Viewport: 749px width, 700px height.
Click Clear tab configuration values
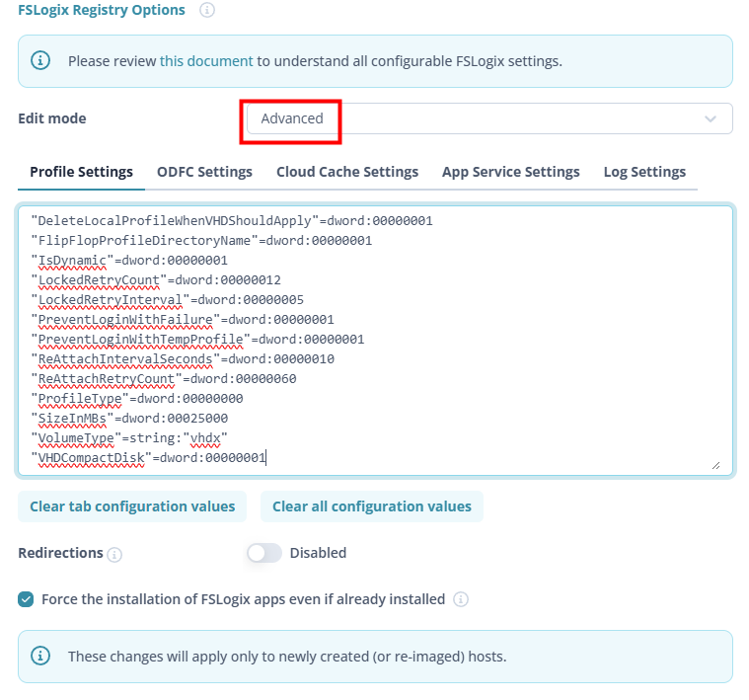point(132,506)
